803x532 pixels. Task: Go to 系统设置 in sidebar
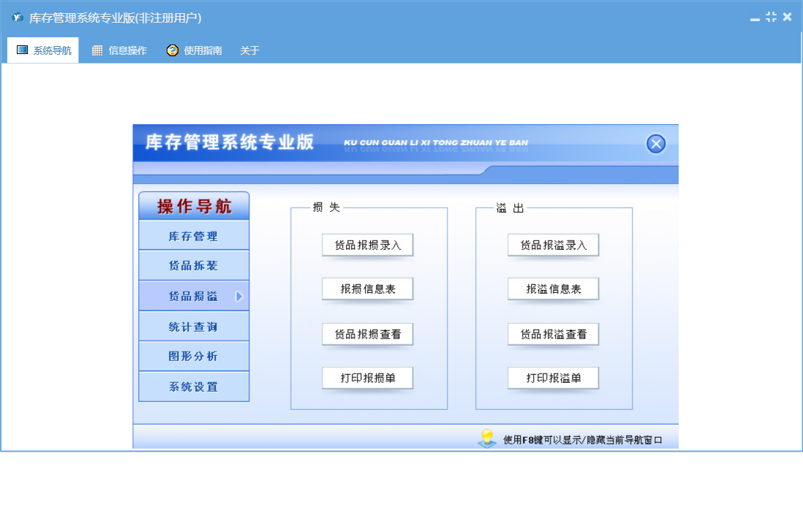(x=194, y=387)
